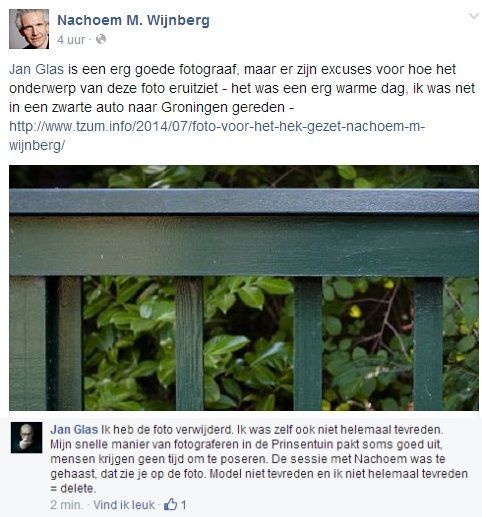Open the post options chevron menu
482x517 pixels.
tap(473, 16)
